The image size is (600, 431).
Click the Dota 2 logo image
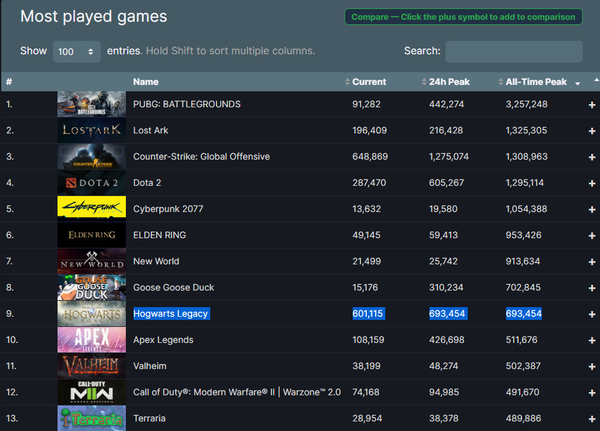tap(91, 183)
